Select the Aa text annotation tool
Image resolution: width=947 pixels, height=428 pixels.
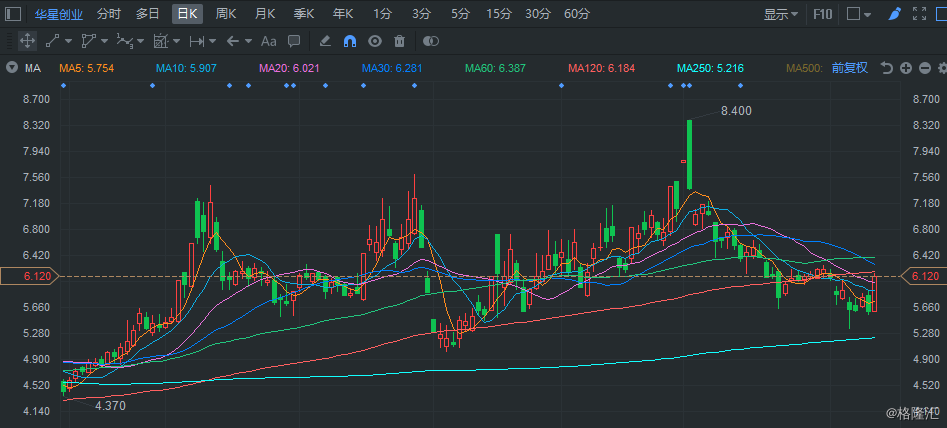pyautogui.click(x=268, y=41)
